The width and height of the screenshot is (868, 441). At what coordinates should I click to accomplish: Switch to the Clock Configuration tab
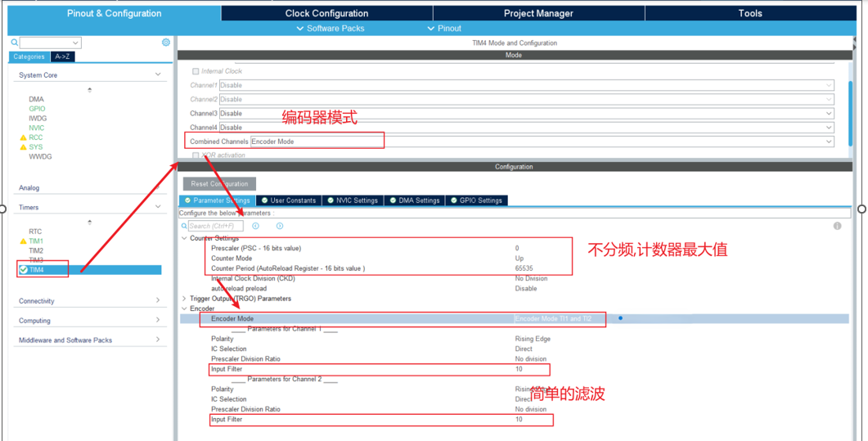(x=326, y=13)
